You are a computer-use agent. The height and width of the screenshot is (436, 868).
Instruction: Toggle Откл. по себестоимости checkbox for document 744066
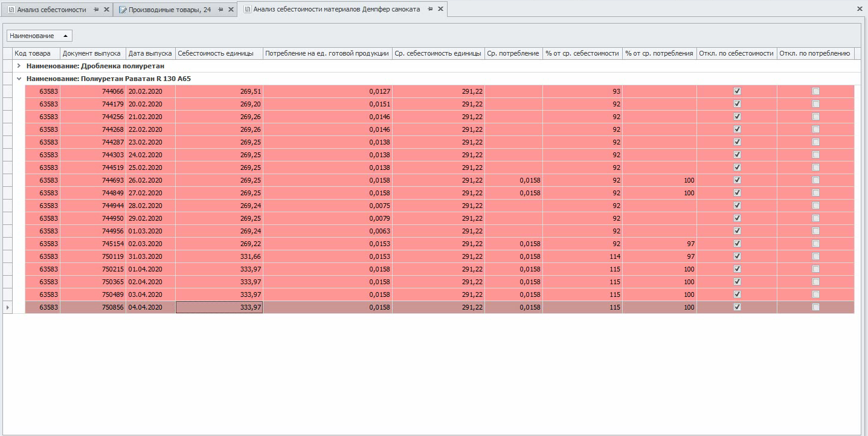tap(737, 91)
